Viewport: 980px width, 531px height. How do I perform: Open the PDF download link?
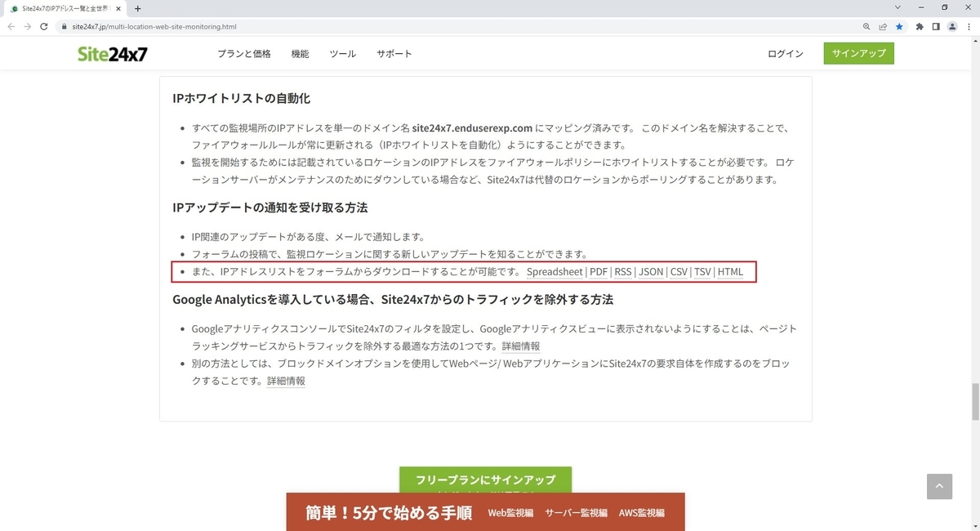599,272
